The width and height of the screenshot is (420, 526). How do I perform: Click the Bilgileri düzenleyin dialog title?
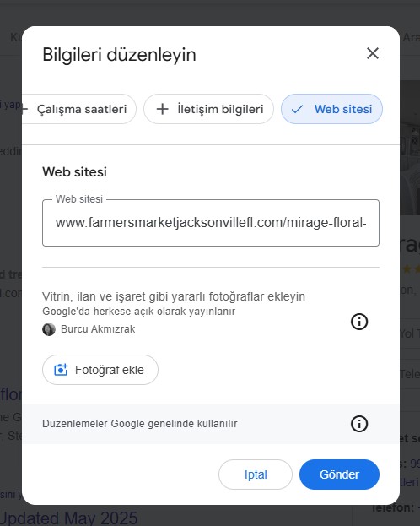(119, 55)
